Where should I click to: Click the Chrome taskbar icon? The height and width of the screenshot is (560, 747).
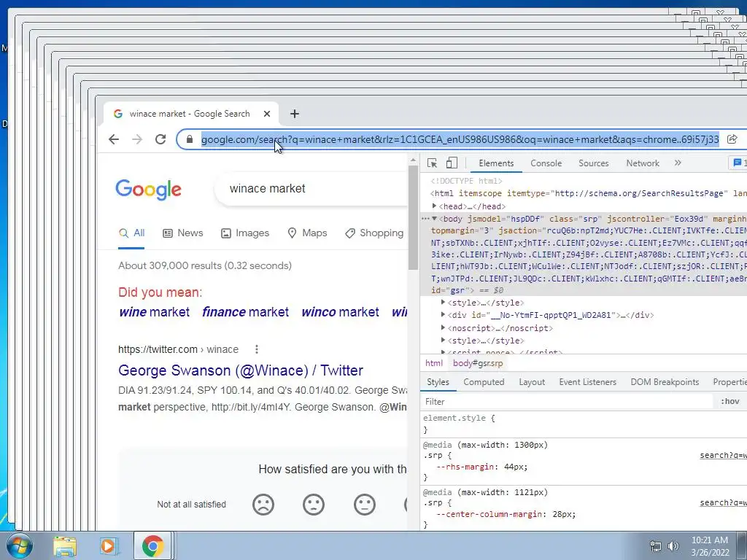(x=152, y=546)
